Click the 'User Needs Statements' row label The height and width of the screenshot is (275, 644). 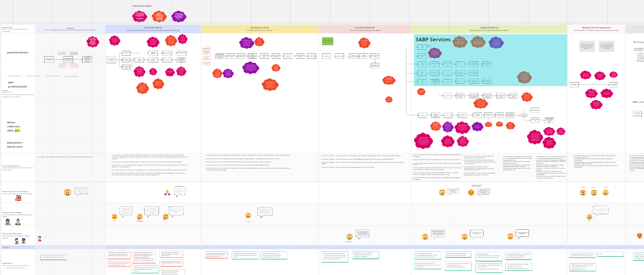pyautogui.click(x=10, y=166)
